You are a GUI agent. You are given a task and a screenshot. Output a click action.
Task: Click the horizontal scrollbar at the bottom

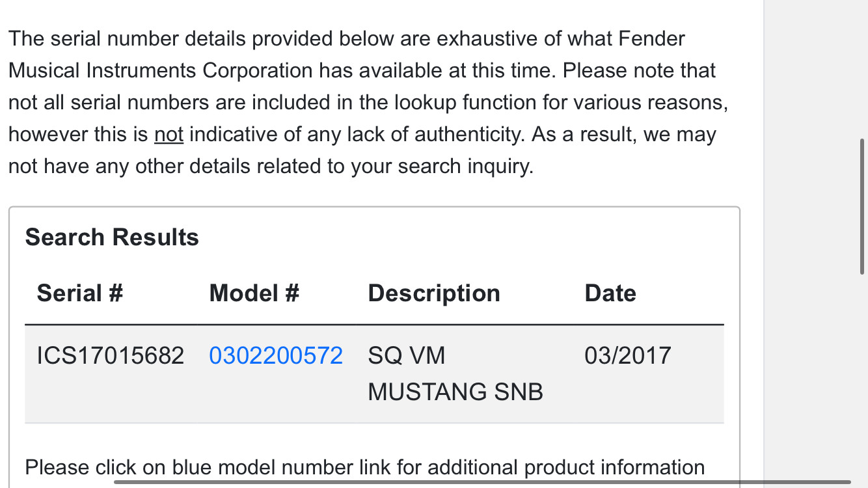click(481, 482)
